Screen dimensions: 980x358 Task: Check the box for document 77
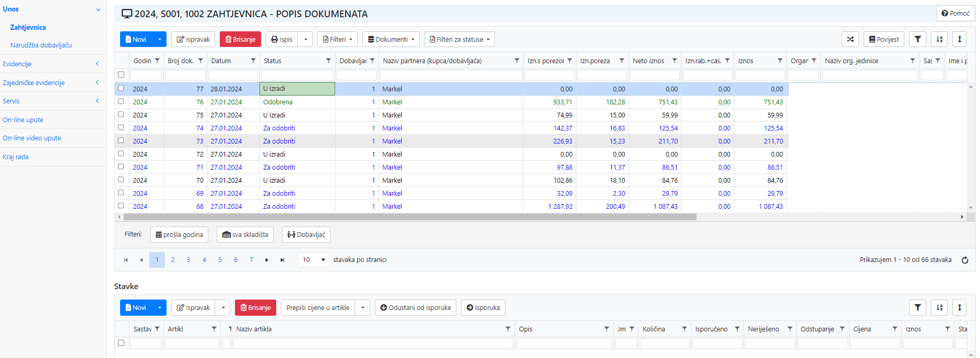click(x=121, y=88)
